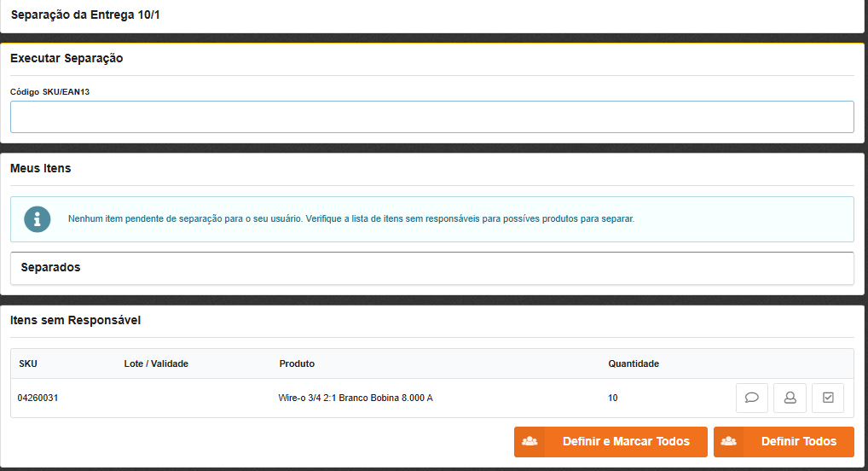
Task: Select the SKU value 04260031
Action: 38,398
